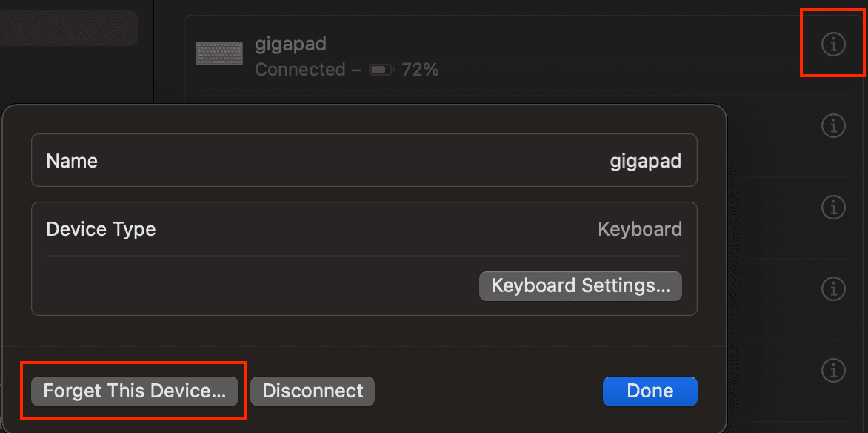This screenshot has height=433, width=868.
Task: Click the battery icon near Connected status
Action: click(380, 69)
